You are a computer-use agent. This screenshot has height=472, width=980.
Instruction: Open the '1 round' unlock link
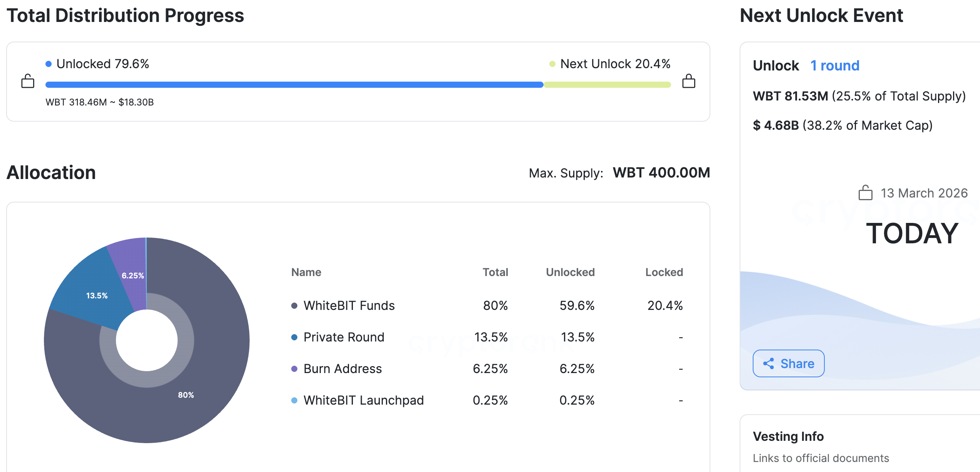click(x=835, y=65)
